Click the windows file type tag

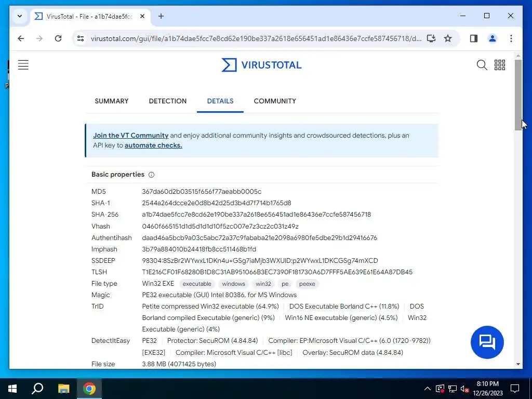click(233, 284)
